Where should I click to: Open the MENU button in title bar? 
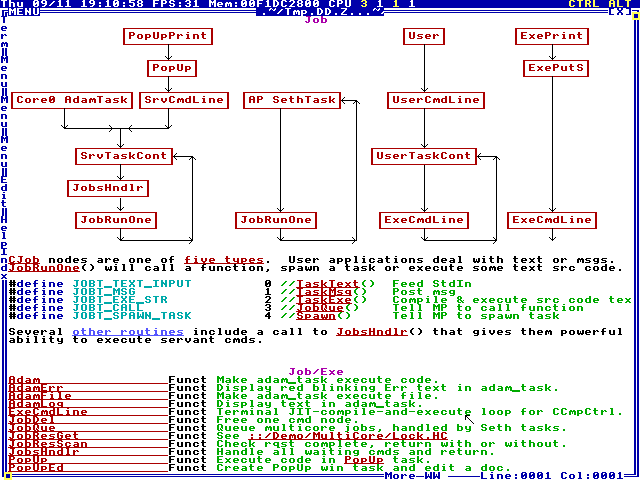pyautogui.click(x=24, y=12)
